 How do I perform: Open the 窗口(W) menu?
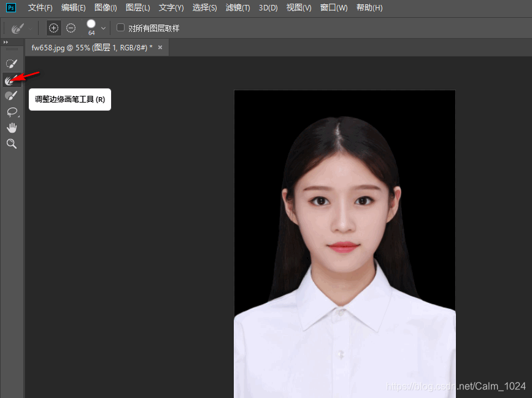334,7
